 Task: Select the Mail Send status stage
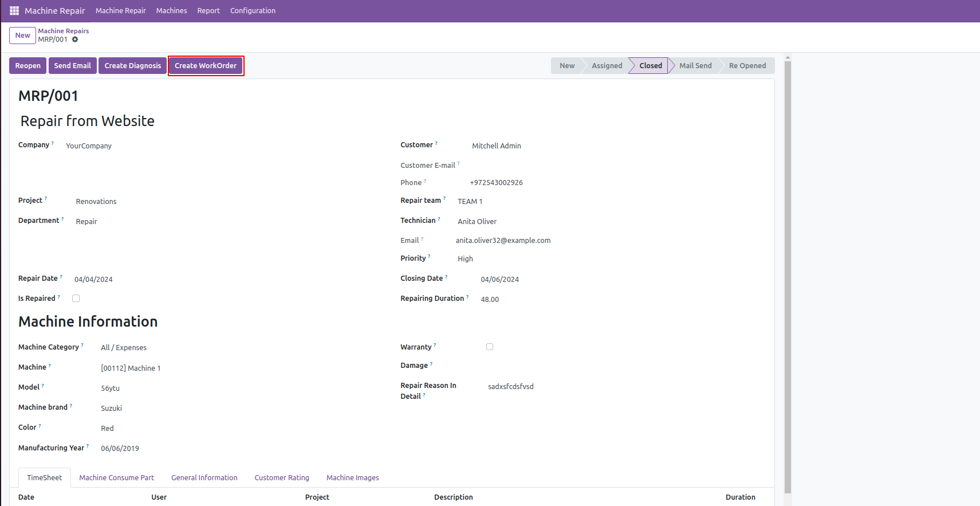695,66
